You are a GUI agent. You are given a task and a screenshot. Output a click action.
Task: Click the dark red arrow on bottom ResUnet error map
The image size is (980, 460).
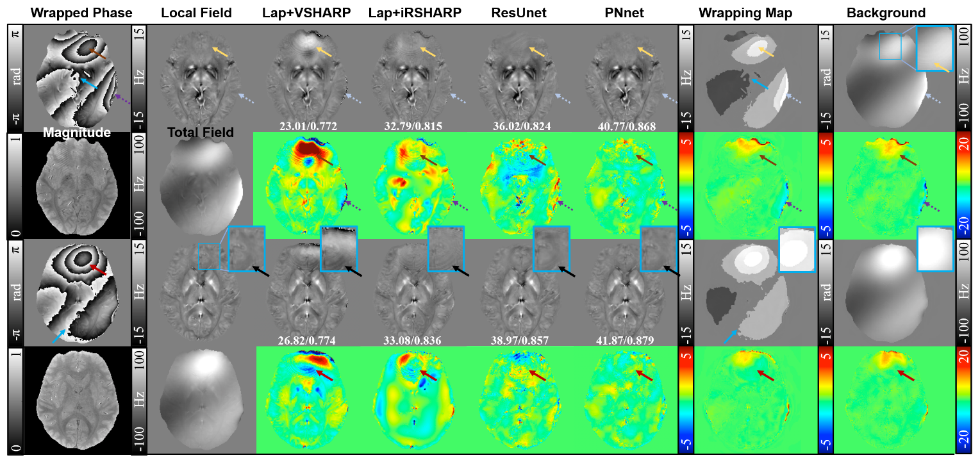point(540,373)
